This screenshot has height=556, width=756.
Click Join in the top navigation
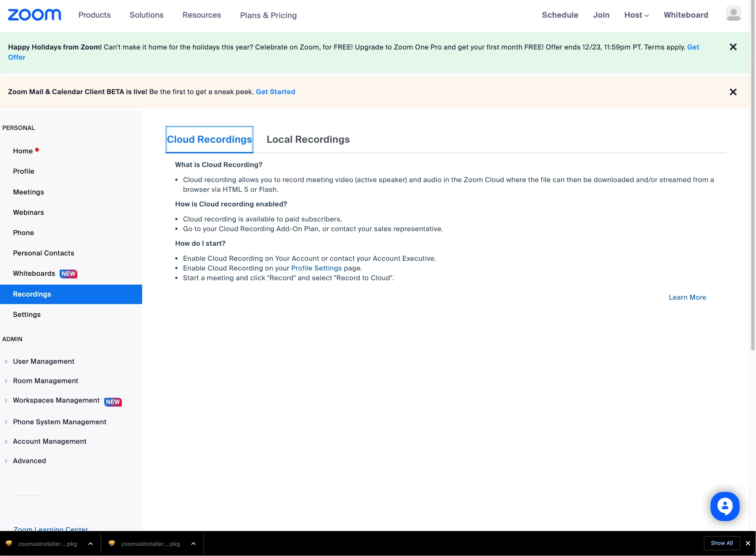tap(601, 15)
